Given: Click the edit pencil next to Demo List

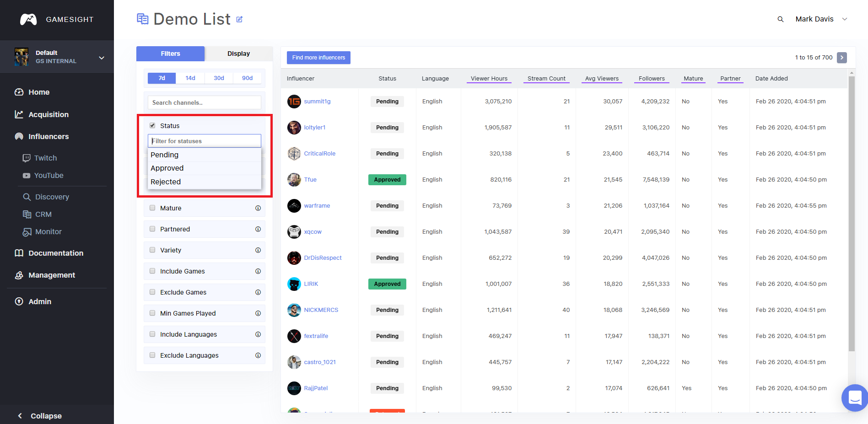Looking at the screenshot, I should [x=239, y=19].
